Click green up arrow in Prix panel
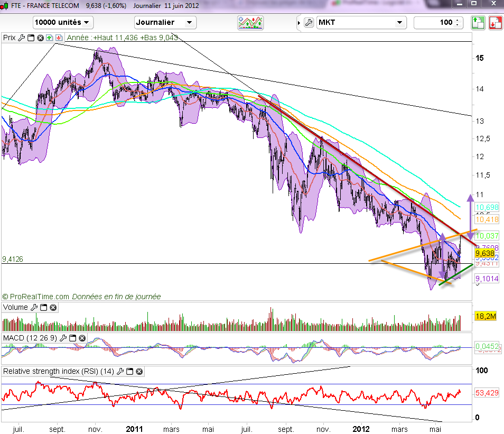Image resolution: width=504 pixels, height=434 pixels. click(49, 38)
